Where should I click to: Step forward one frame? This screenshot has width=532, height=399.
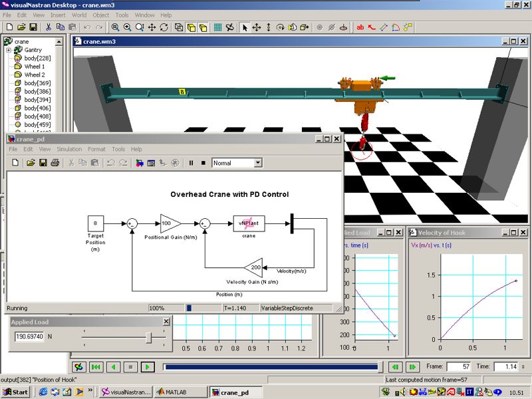pyautogui.click(x=412, y=367)
